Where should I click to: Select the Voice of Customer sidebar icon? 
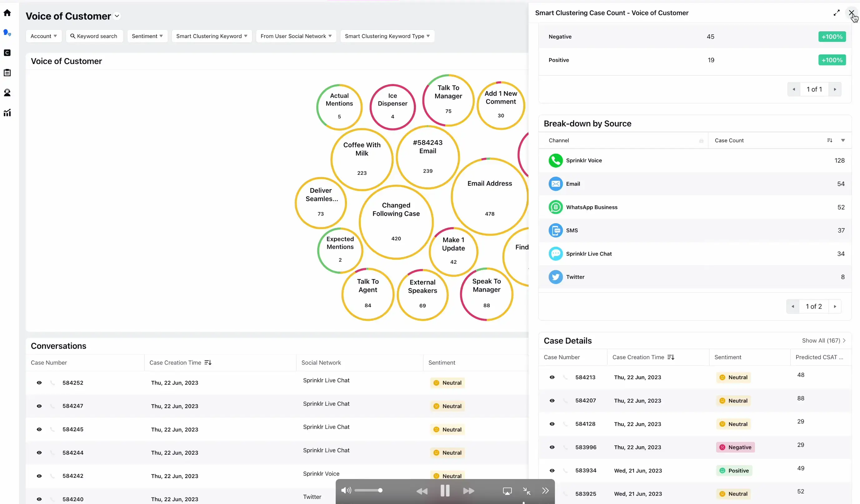[7, 32]
